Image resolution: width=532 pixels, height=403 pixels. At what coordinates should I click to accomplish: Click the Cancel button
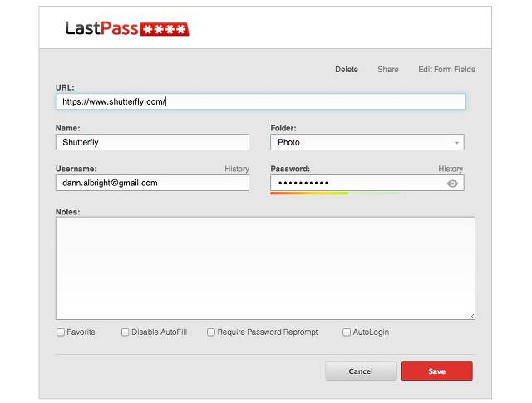(361, 371)
